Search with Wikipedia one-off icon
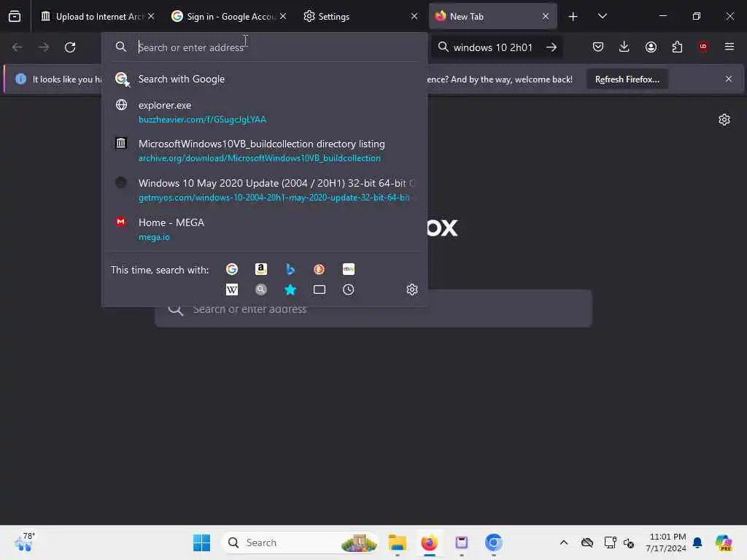 tap(232, 289)
